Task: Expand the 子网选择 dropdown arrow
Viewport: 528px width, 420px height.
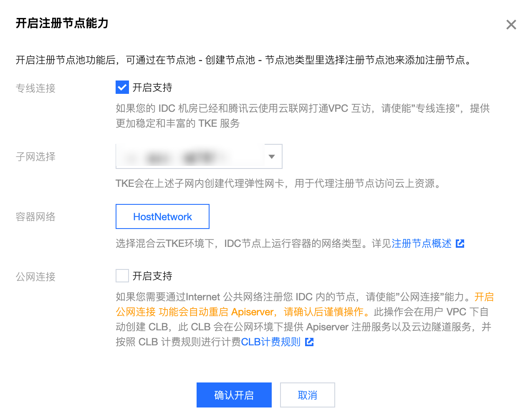Action: 272,157
